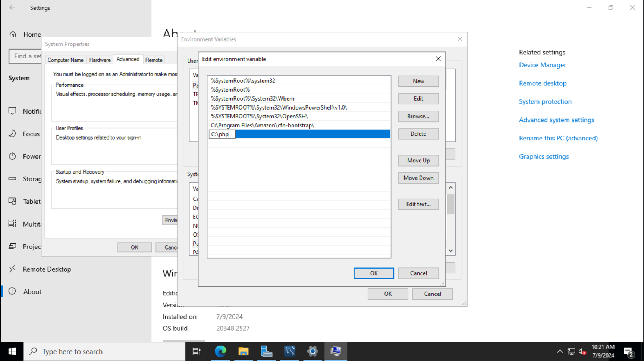Open File Explorer from the taskbar
The height and width of the screenshot is (361, 644).
point(244,351)
